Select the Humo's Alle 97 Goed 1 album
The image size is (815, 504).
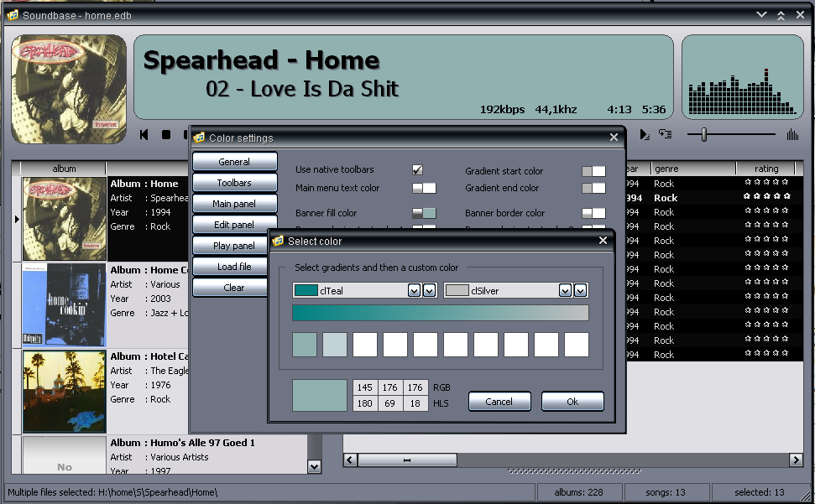pyautogui.click(x=182, y=443)
